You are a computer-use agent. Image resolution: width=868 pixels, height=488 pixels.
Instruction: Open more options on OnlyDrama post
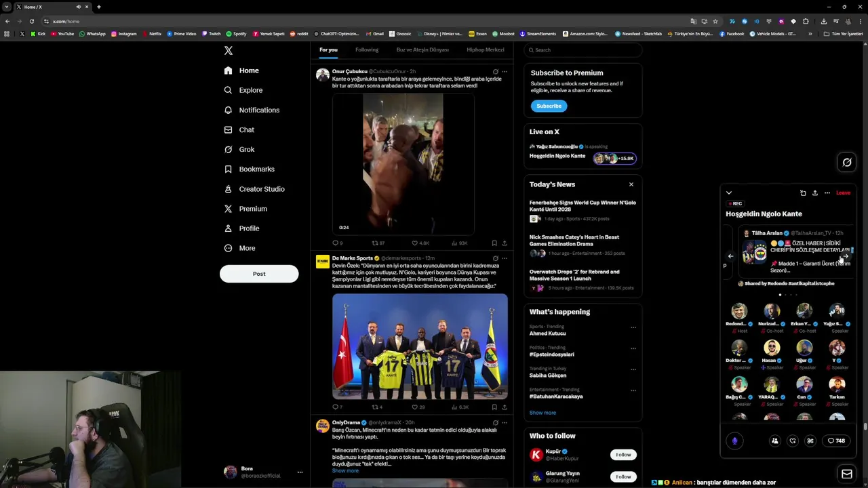(x=505, y=422)
